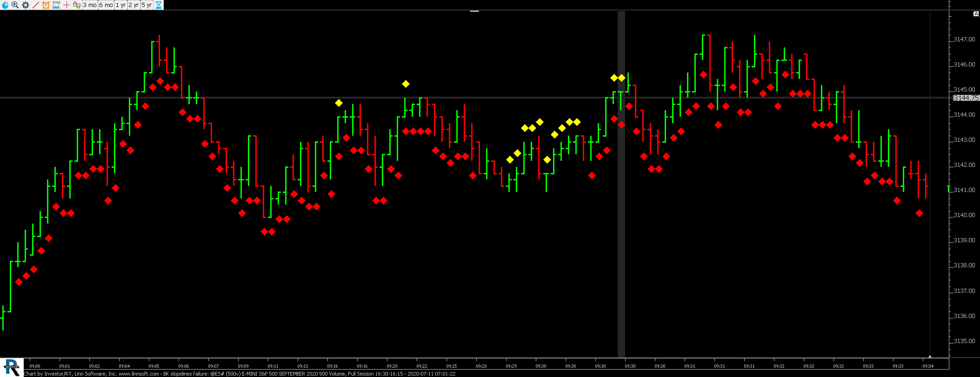
Task: Open chart settings via gear icon
Action: (25, 5)
